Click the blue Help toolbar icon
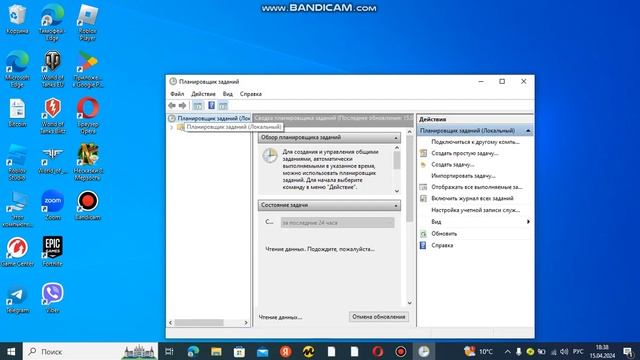640x360 pixels. coord(211,105)
